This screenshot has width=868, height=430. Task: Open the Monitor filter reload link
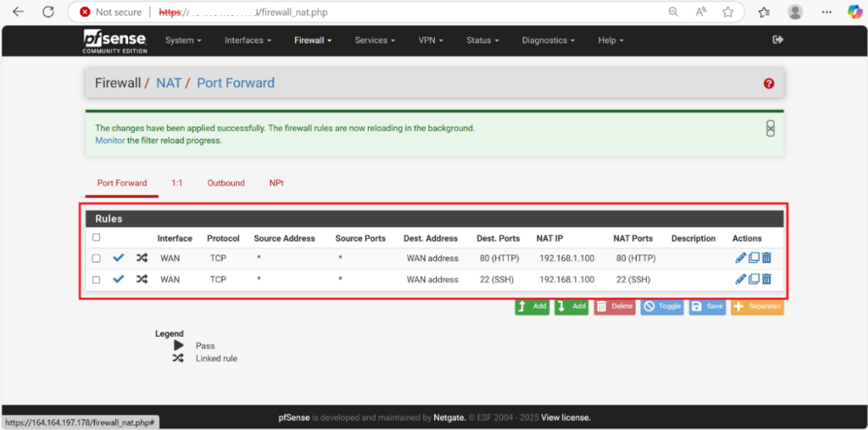tap(110, 141)
